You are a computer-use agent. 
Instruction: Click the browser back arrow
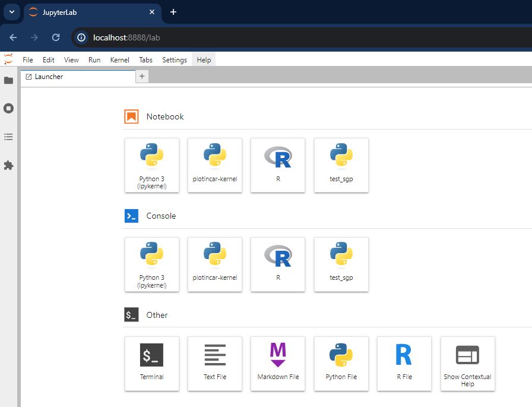[13, 37]
